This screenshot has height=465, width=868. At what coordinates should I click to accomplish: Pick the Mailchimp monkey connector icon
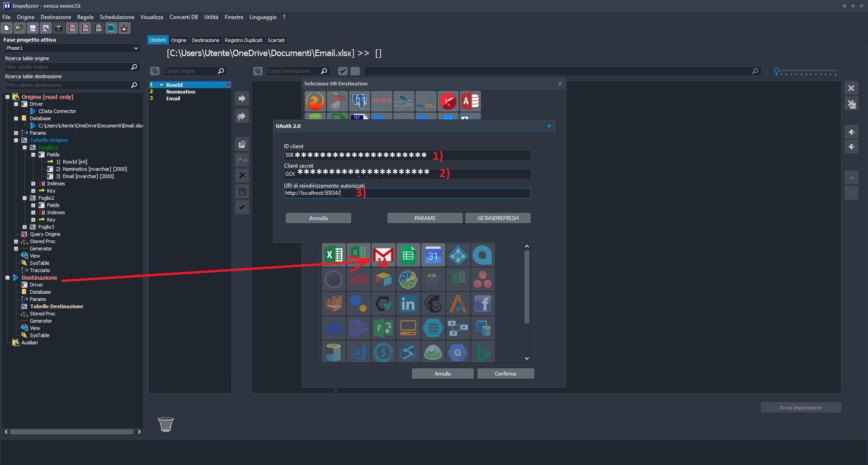433,304
